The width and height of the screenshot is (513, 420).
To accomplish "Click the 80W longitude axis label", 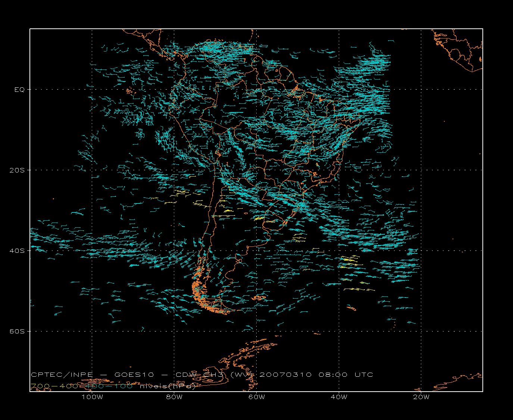I will click(x=175, y=397).
